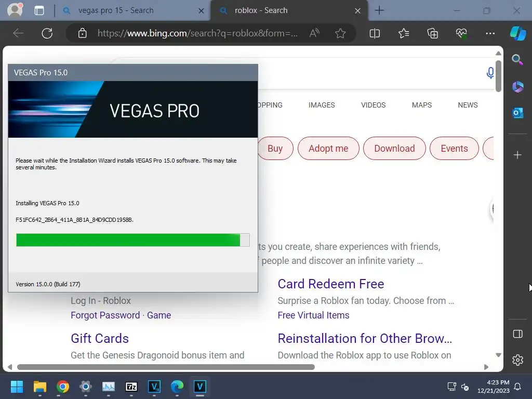Viewport: 532px width, 399px height.
Task: Switch to the MAPS search tab
Action: pyautogui.click(x=422, y=105)
